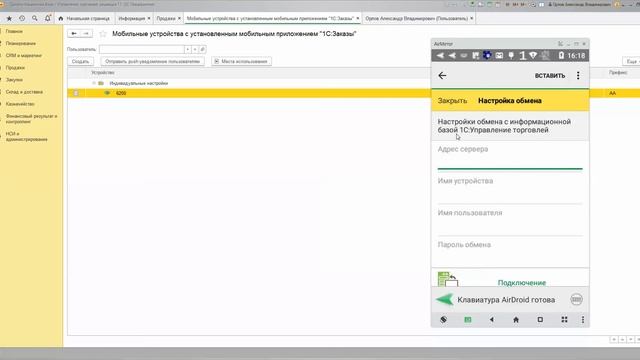Open the selected Пользователь item via link icon
The image size is (640, 360).
tap(202, 49)
